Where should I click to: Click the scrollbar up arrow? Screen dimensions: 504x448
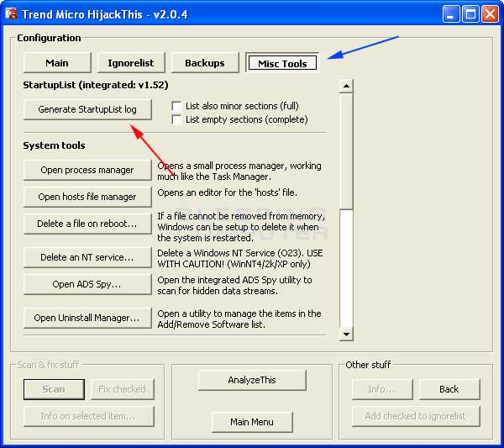346,86
